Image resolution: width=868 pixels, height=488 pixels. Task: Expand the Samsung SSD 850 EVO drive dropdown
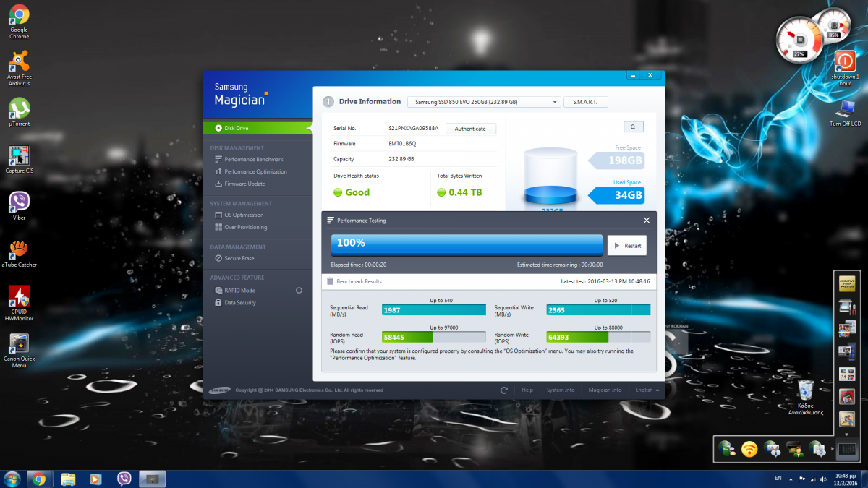pyautogui.click(x=484, y=102)
